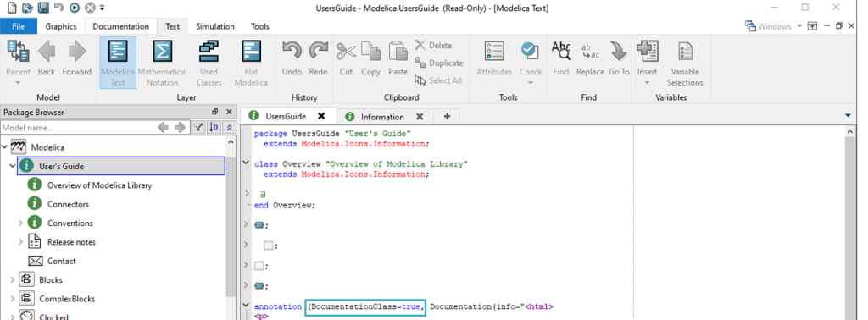This screenshot has width=868, height=320.
Task: Open the Insert dropdown arrow
Action: pyautogui.click(x=647, y=83)
